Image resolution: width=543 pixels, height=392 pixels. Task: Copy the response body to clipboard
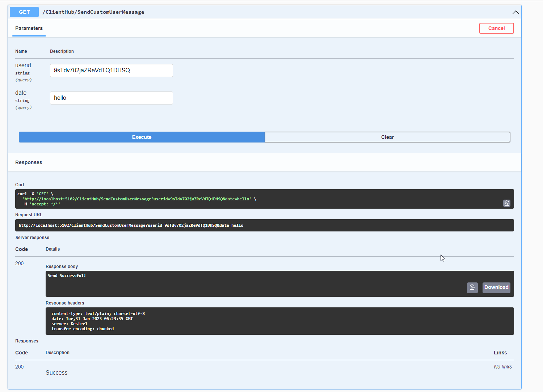pos(472,287)
